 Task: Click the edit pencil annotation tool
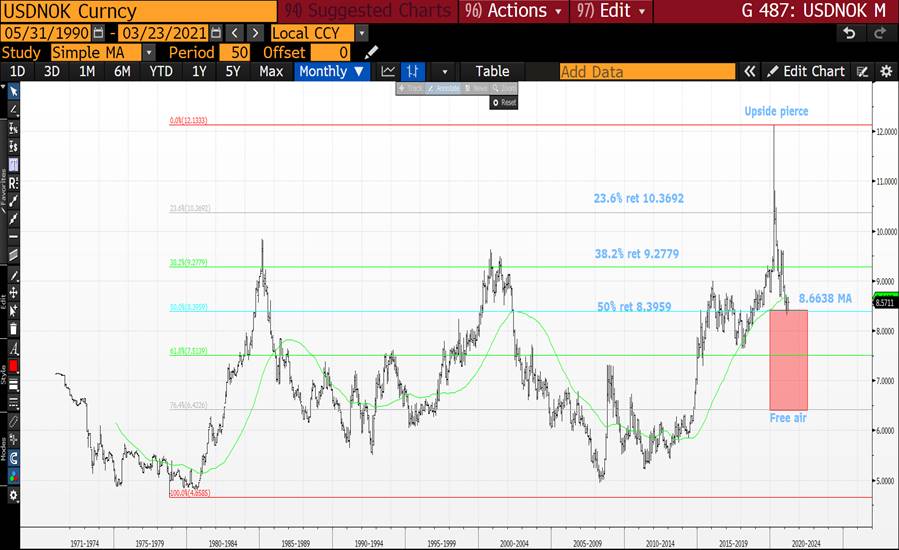[x=13, y=275]
